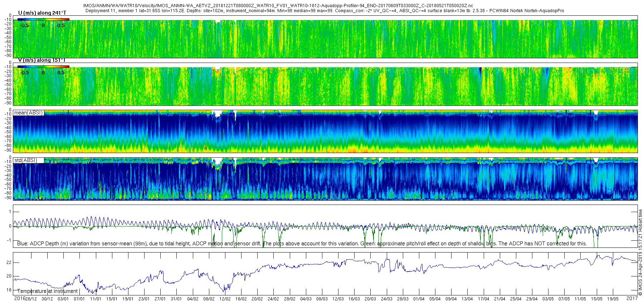The image size is (644, 304).
Task: Click the 22 tick on temperature axis
Action: pyautogui.click(x=9, y=263)
